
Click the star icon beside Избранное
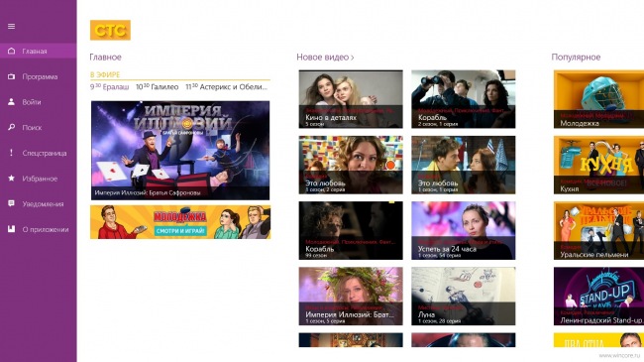point(11,179)
